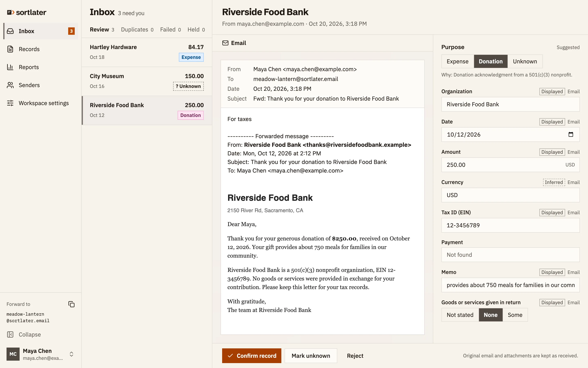588x368 pixels.
Task: Click the Suggested label next to Purpose
Action: click(568, 47)
